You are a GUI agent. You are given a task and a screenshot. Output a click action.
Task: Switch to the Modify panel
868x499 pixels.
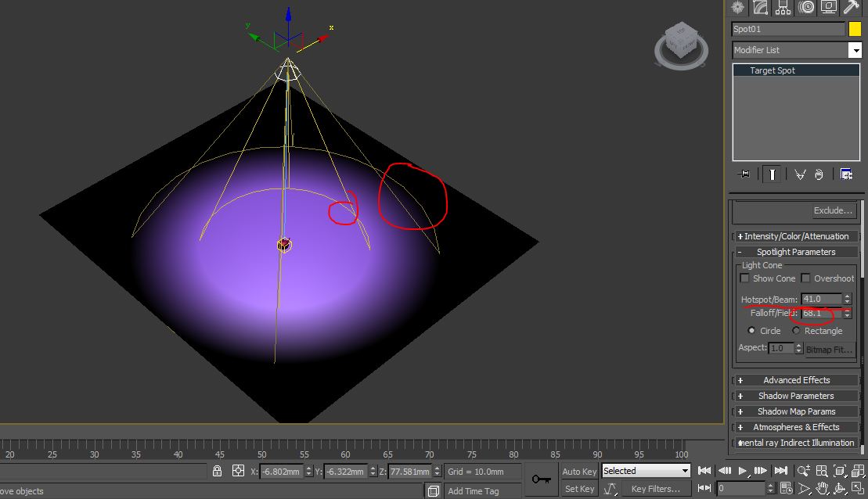(759, 8)
